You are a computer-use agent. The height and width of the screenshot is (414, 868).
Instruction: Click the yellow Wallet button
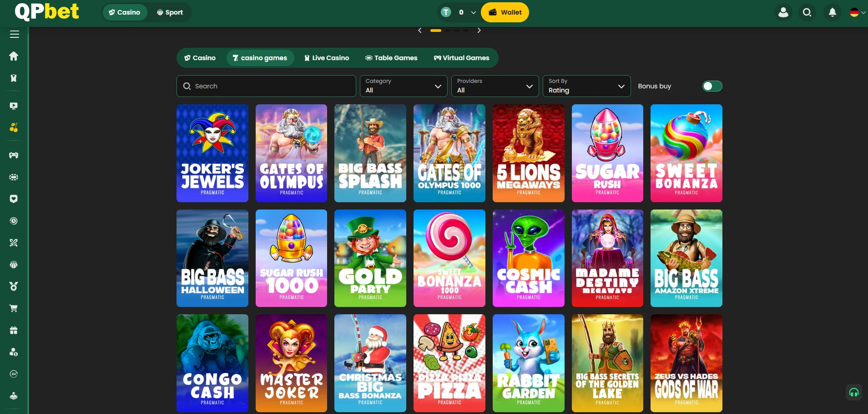tap(505, 12)
